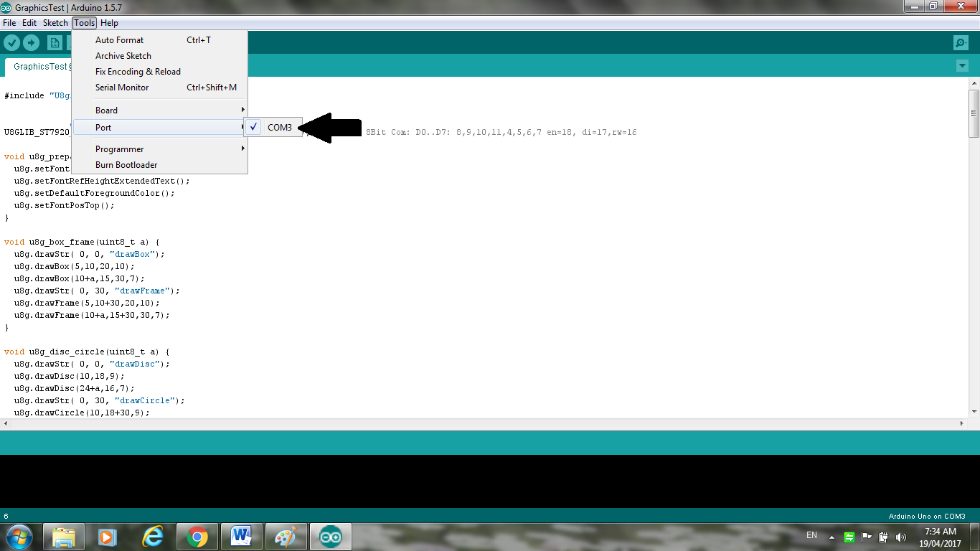Click the code line 'u8g.drawDisc(10,18,9);'

[x=69, y=376]
